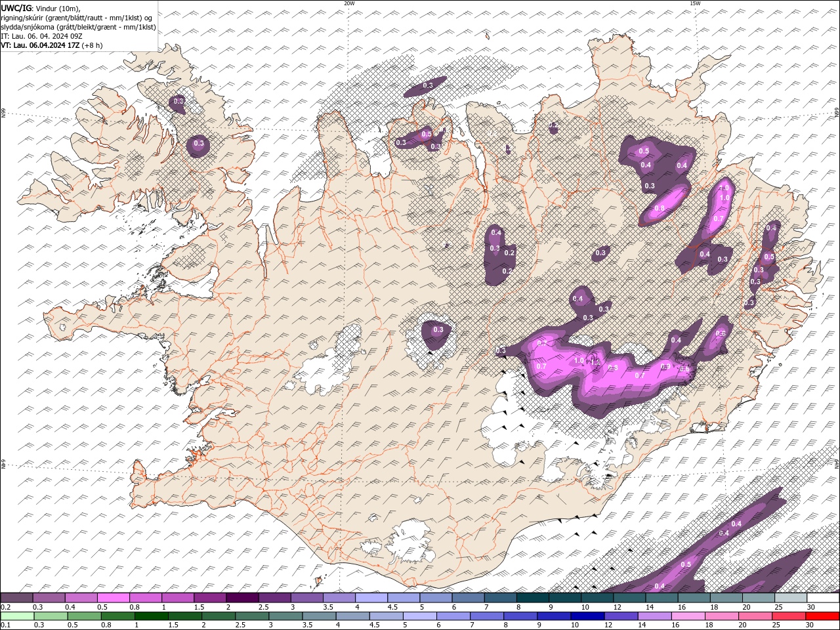Click the 'Vindur (10m),' text in the header
The width and height of the screenshot is (840, 630).
pos(56,8)
